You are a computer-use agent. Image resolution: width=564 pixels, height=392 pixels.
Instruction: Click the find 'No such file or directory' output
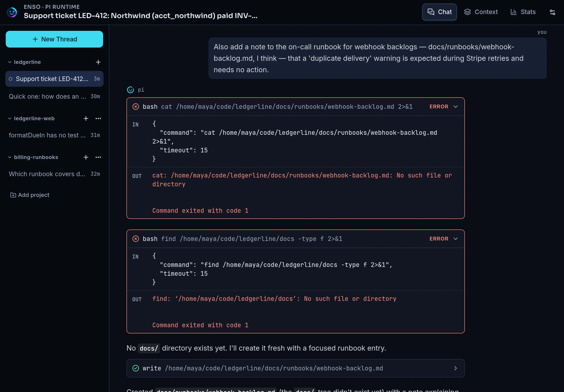point(274,299)
